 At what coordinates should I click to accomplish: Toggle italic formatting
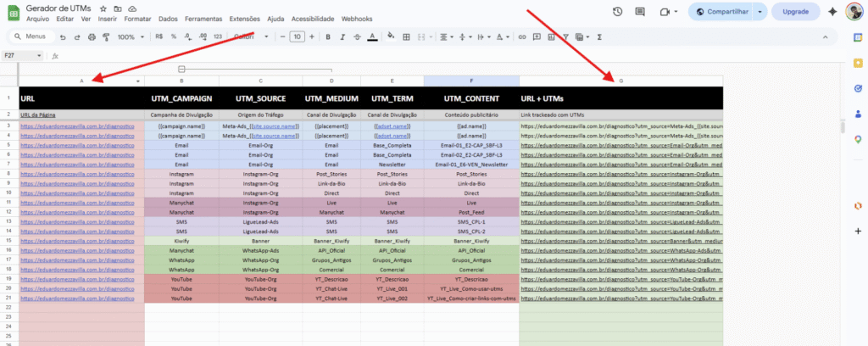[342, 37]
